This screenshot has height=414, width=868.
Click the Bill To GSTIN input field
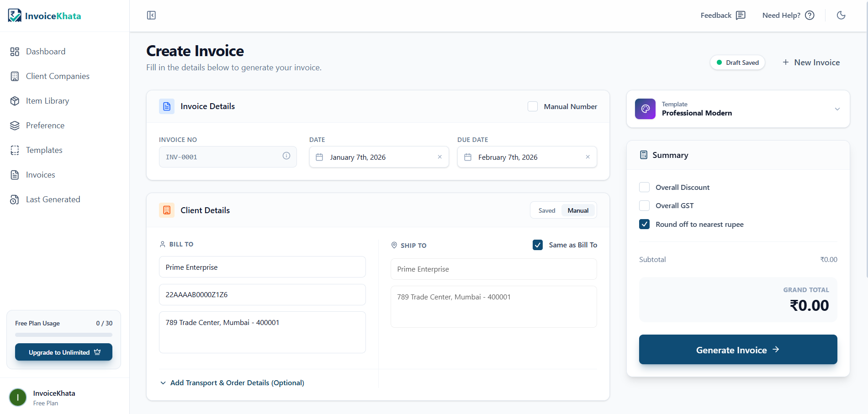click(262, 295)
